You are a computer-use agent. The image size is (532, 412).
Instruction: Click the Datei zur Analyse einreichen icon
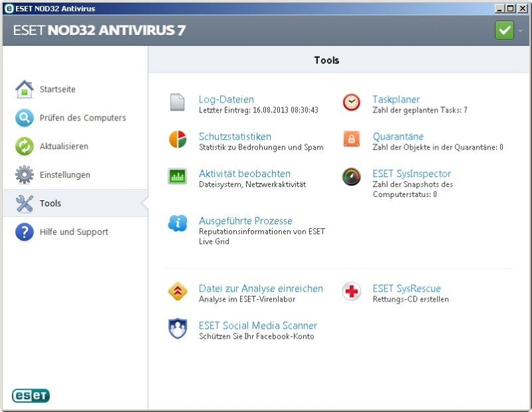coord(178,292)
